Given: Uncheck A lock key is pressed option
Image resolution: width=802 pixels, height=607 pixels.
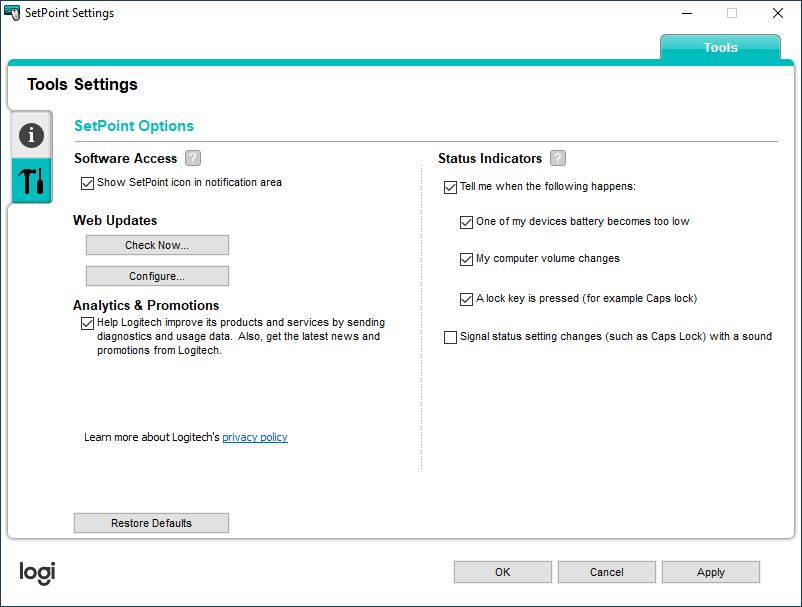Looking at the screenshot, I should [466, 299].
